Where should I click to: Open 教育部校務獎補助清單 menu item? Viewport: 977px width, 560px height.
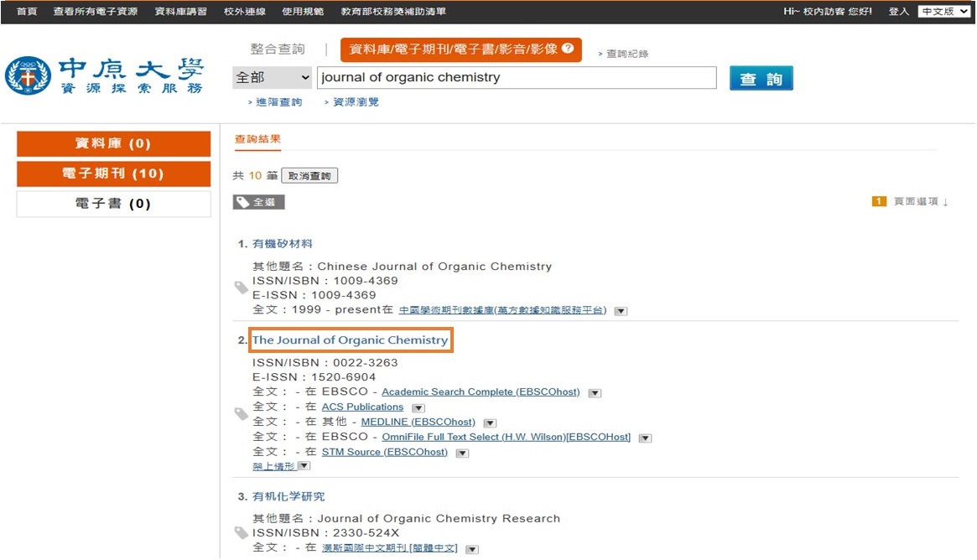393,11
